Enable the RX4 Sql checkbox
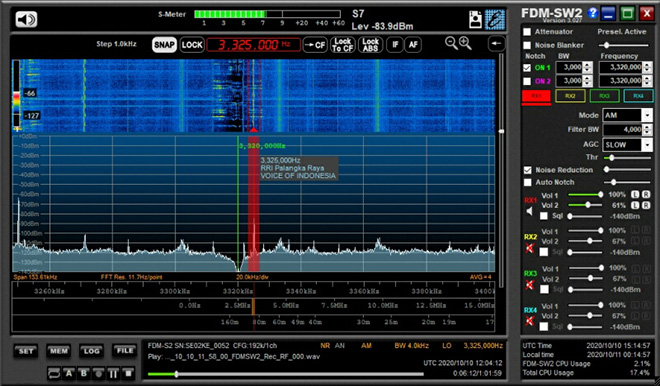660x386 pixels. (544, 327)
